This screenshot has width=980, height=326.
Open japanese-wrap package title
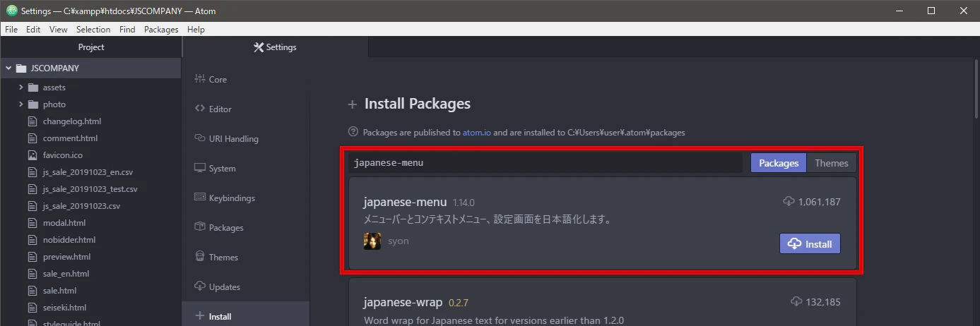coord(403,302)
